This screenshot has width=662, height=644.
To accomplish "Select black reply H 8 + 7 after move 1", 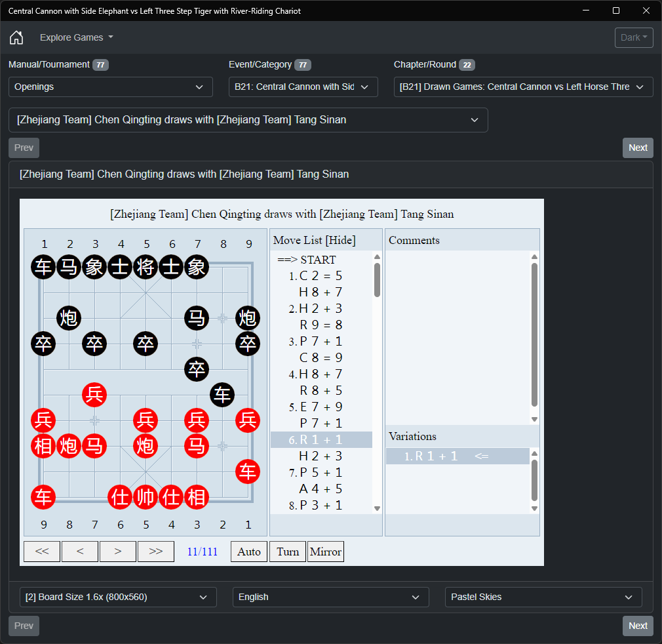I will [x=321, y=292].
